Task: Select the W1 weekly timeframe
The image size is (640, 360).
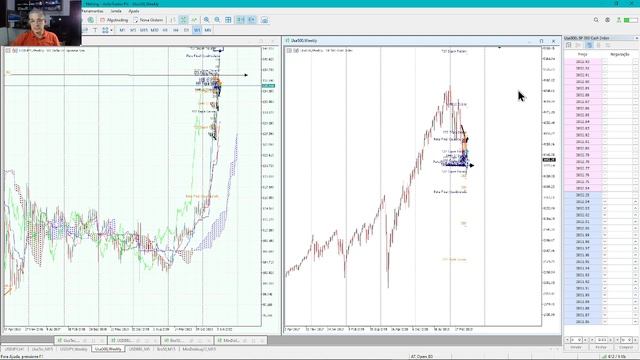Action: tap(197, 30)
